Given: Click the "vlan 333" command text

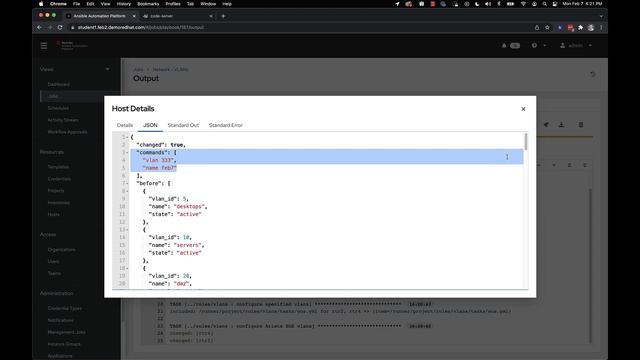Looking at the screenshot, I should pyautogui.click(x=159, y=160).
